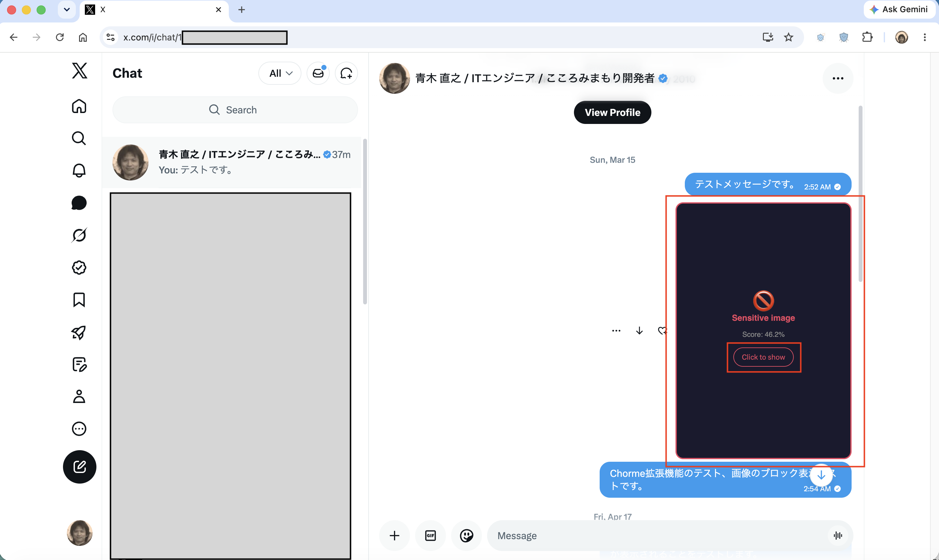Viewport: 939px width, 560px height.
Task: Click the light blue shield extension
Action: click(x=820, y=37)
